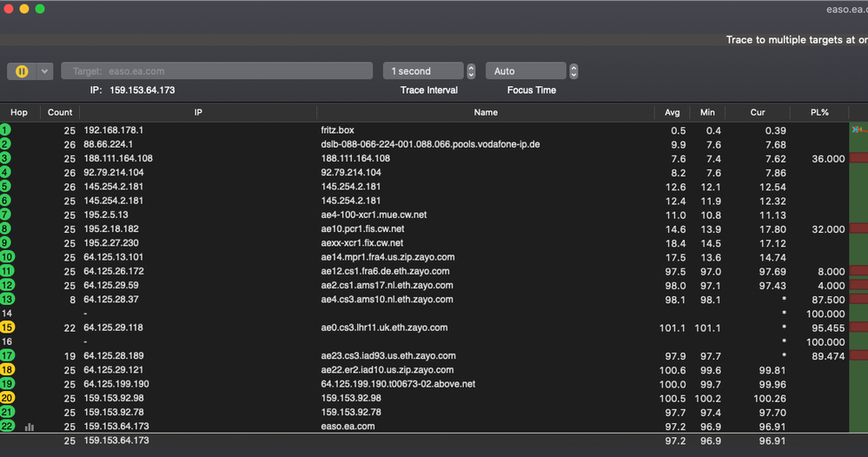Select yellow hop 20 circle icon
868x457 pixels.
(7, 398)
